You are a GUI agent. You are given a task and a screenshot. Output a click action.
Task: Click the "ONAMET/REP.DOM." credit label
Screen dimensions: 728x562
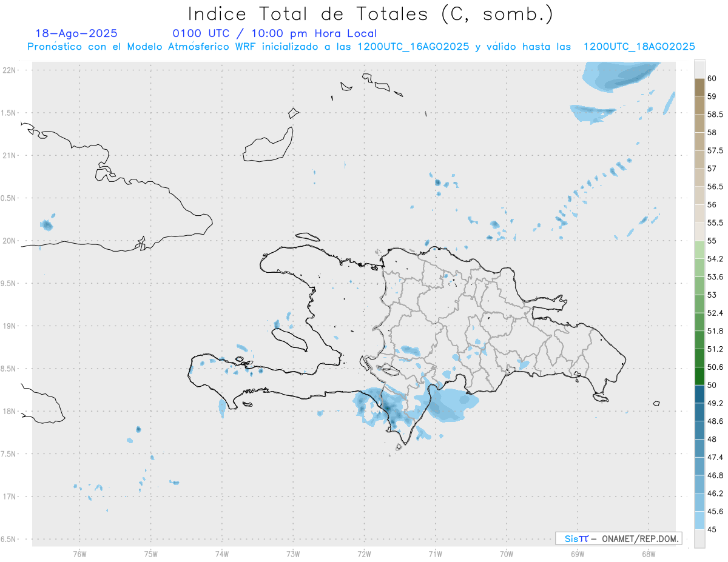click(x=641, y=538)
